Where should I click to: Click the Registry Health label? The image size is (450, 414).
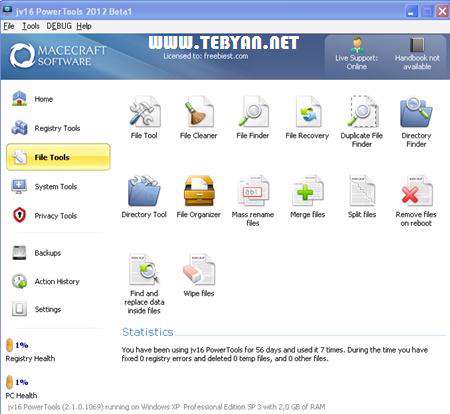click(30, 359)
